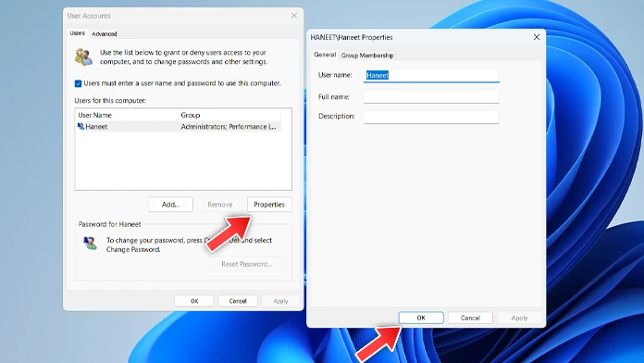The width and height of the screenshot is (644, 363).
Task: Click OK in Haneet Properties dialog
Action: (421, 318)
